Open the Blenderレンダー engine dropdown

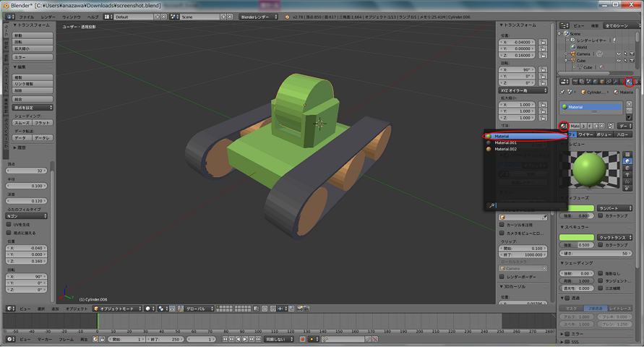[259, 16]
